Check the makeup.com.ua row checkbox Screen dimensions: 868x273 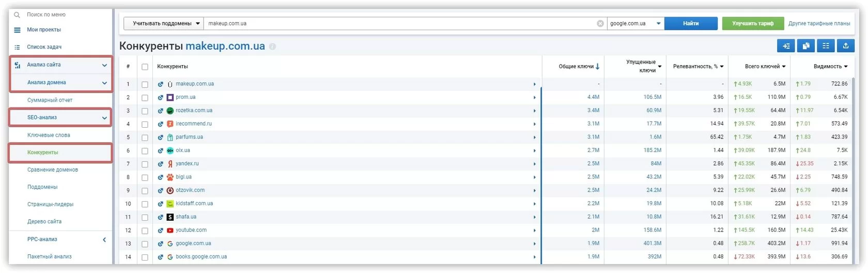tap(145, 84)
